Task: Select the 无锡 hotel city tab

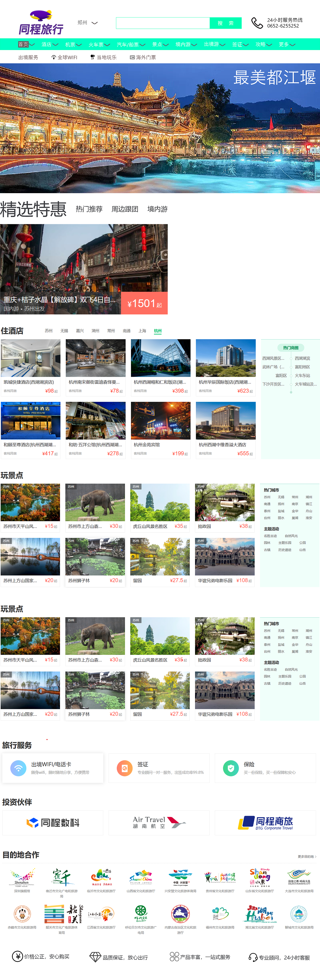Action: pos(64,331)
